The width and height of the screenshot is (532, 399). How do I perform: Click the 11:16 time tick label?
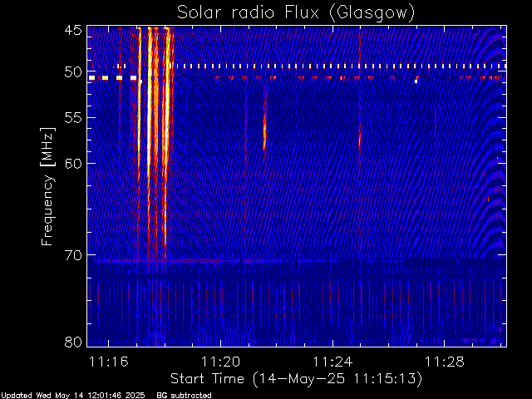(x=109, y=362)
